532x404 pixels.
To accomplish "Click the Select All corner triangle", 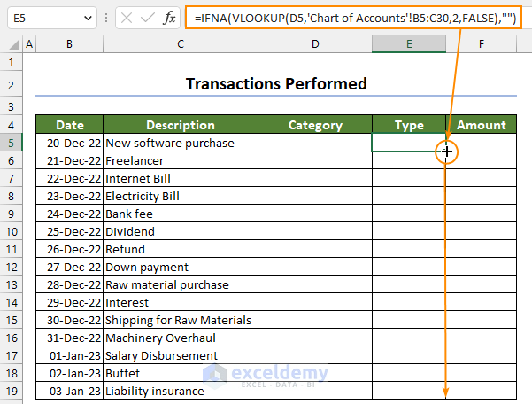I will tap(11, 44).
